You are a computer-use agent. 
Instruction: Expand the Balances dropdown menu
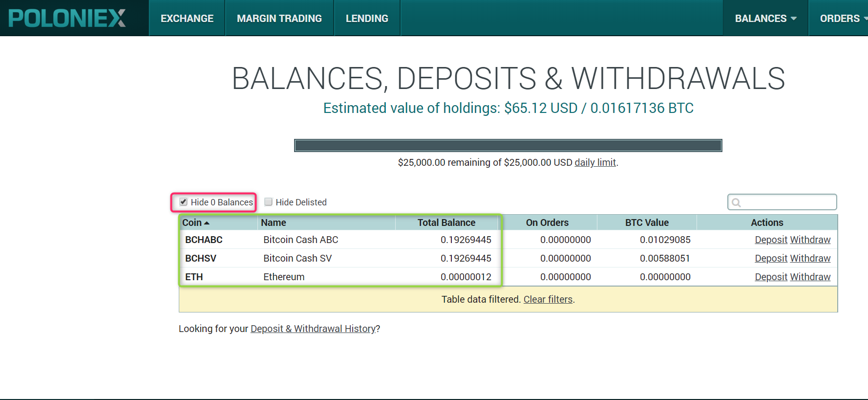pyautogui.click(x=765, y=18)
